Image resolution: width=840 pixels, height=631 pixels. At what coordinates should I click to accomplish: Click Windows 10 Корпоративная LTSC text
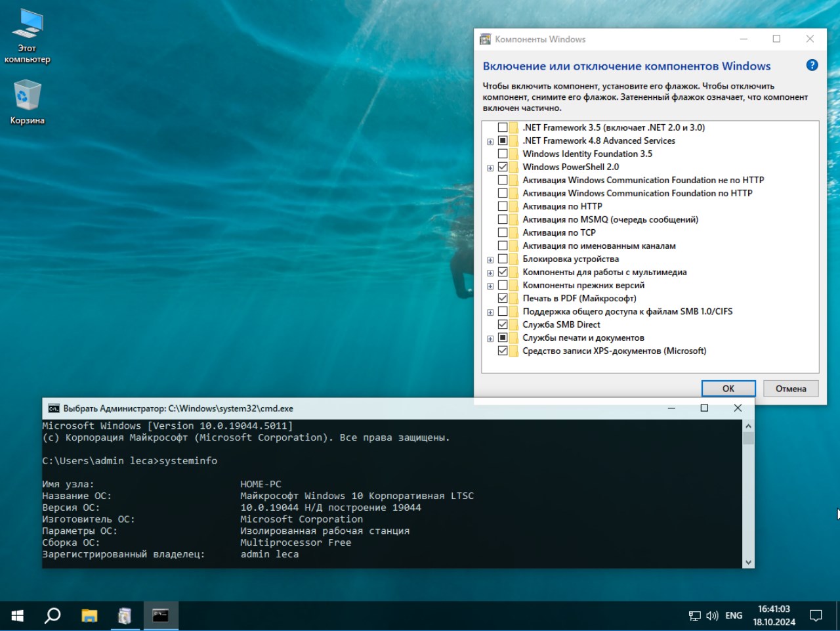(389, 496)
